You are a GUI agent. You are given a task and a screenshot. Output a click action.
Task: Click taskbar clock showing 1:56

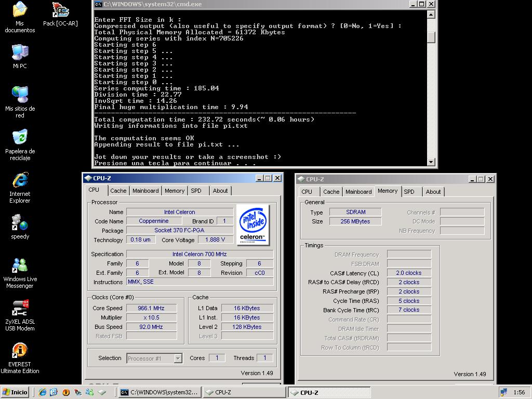(519, 392)
